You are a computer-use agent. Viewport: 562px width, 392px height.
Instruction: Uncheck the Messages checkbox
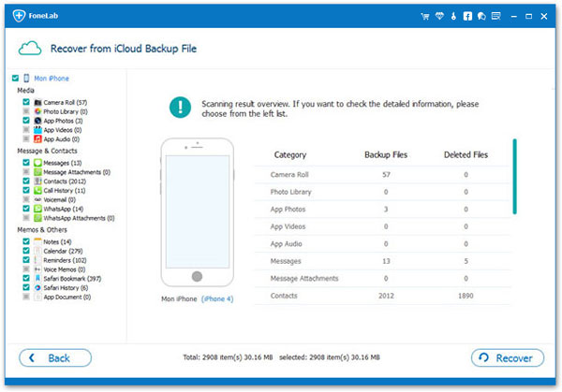click(x=26, y=163)
